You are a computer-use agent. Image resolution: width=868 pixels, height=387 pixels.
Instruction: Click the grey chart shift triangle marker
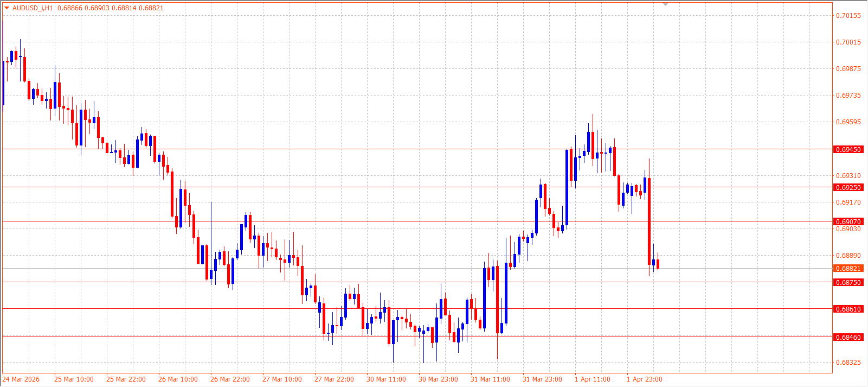(x=666, y=4)
